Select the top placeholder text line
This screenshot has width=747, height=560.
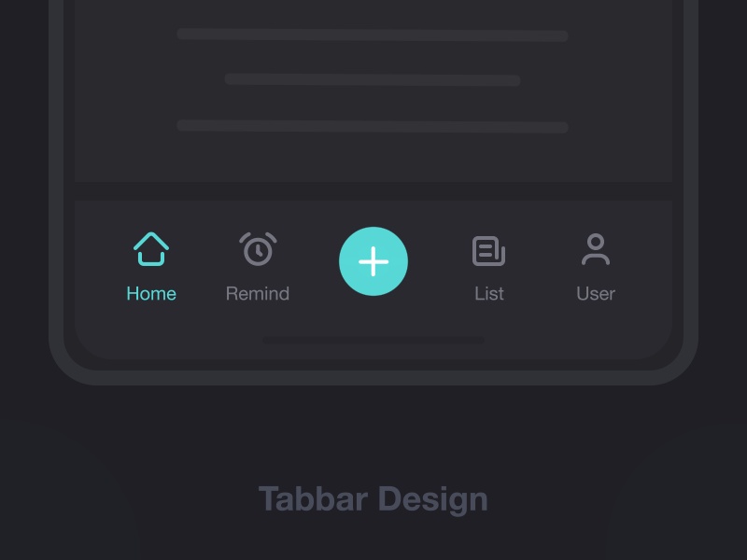pos(373,35)
